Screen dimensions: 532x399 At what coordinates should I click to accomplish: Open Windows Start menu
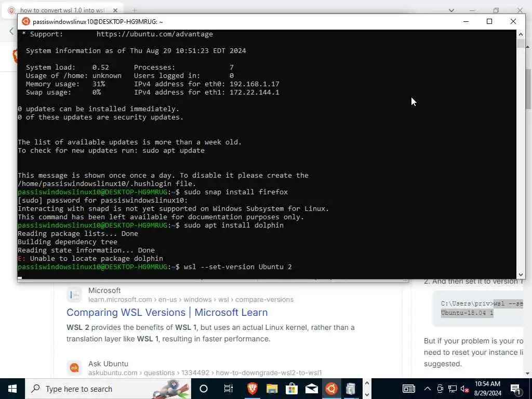(x=12, y=389)
